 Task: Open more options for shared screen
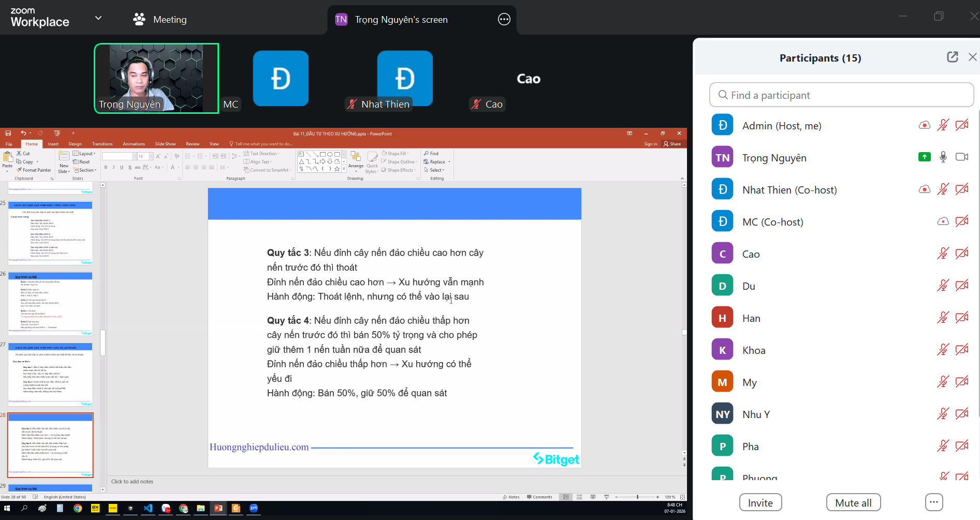pyautogui.click(x=504, y=20)
